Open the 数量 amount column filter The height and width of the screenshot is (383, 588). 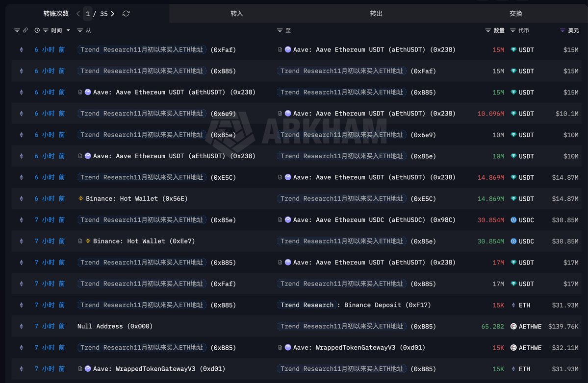(x=488, y=30)
